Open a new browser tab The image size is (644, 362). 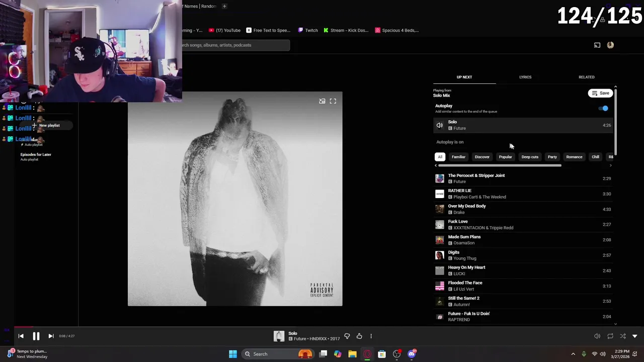coord(224,6)
